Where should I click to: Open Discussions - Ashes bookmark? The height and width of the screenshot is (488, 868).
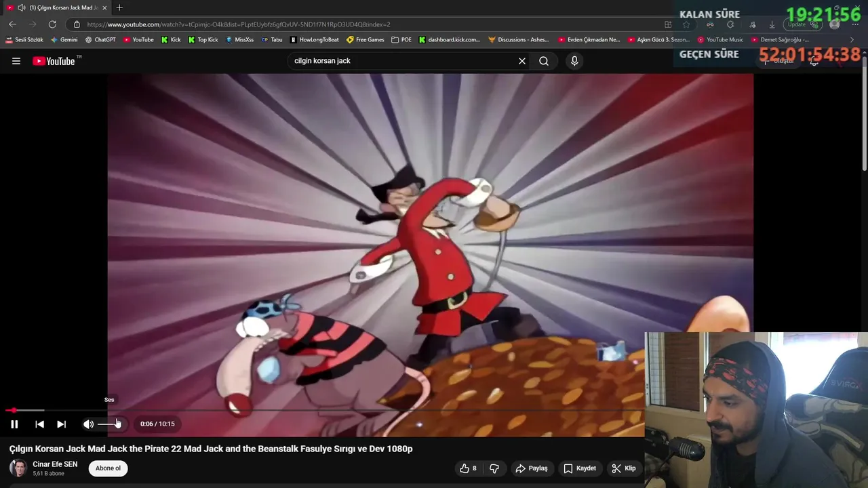tap(519, 40)
